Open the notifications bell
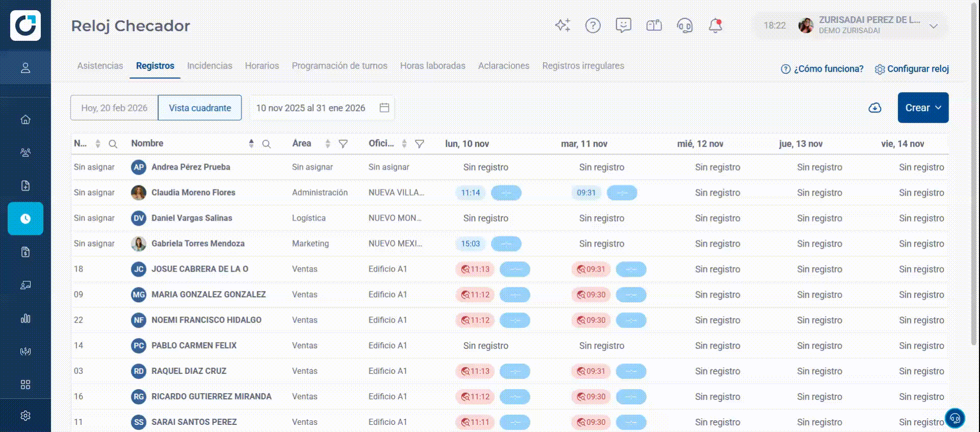 [715, 26]
